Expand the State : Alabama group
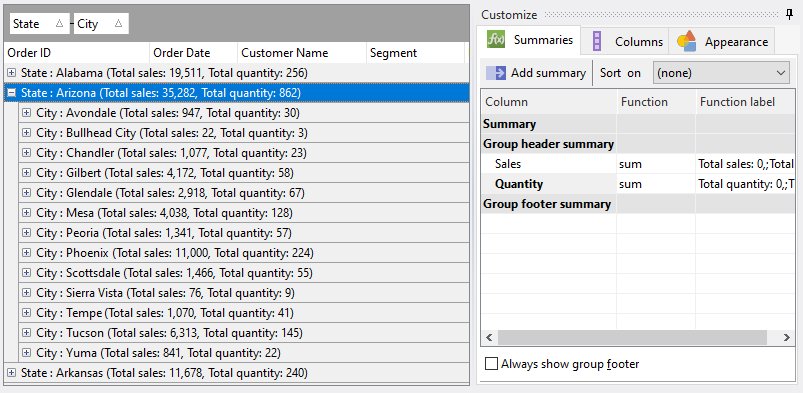This screenshot has height=393, width=803. (x=12, y=73)
